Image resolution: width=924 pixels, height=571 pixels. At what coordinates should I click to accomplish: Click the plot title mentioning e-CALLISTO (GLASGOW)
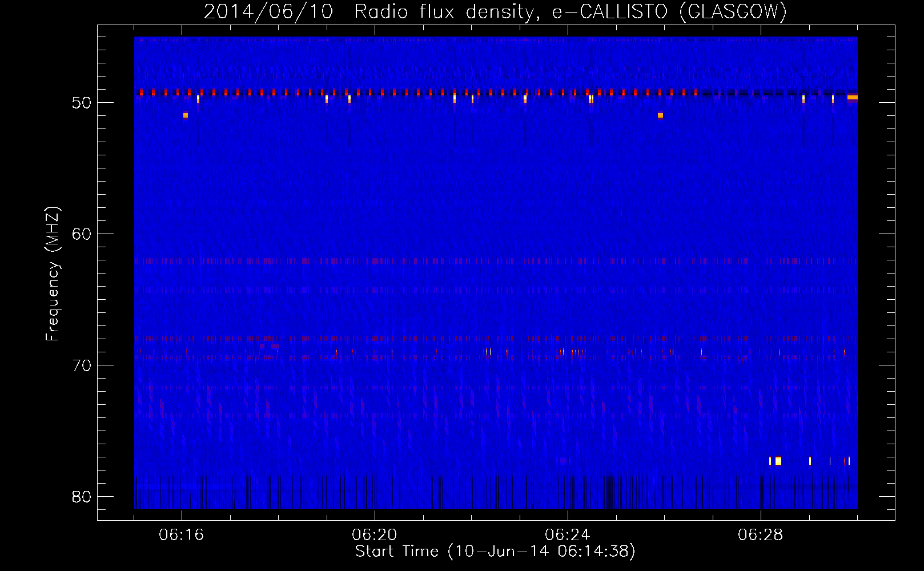click(x=495, y=11)
